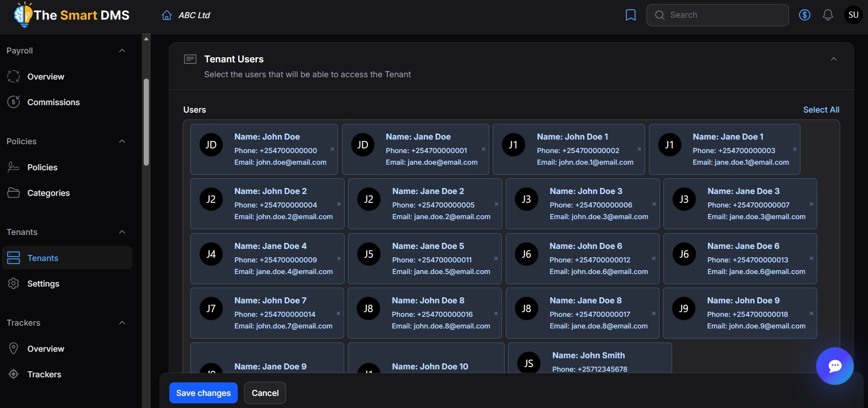Collapse the Policies sidebar group

122,141
